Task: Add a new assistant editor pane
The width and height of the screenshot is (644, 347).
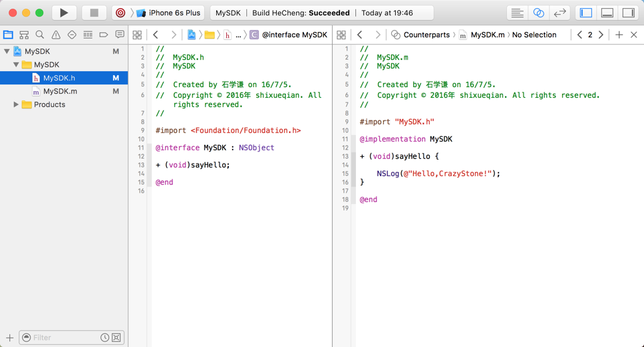Action: click(x=619, y=35)
